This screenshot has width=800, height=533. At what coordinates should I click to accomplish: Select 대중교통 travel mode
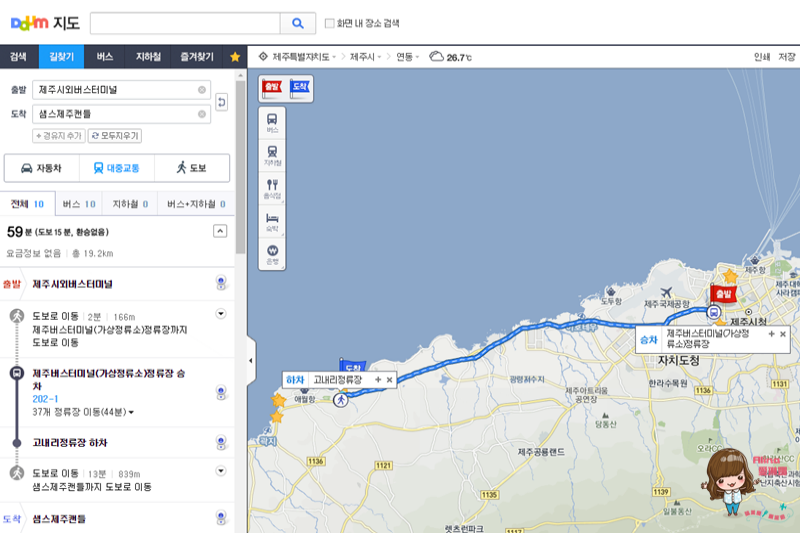click(x=116, y=168)
